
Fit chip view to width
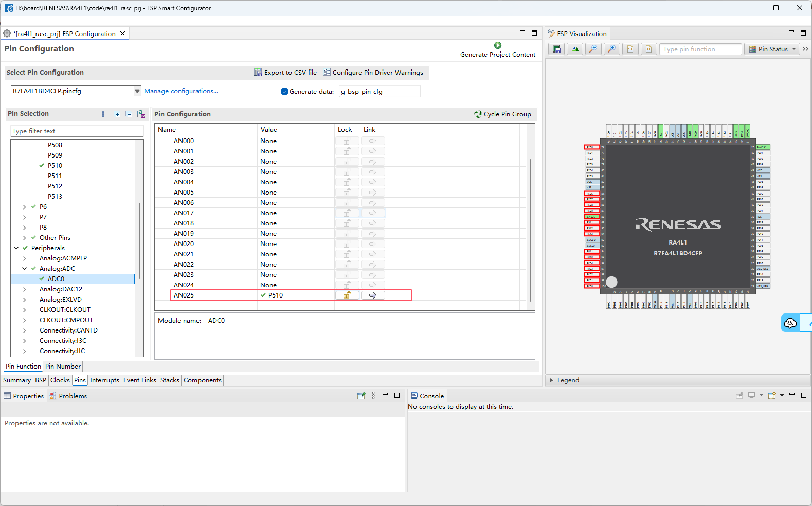(649, 49)
